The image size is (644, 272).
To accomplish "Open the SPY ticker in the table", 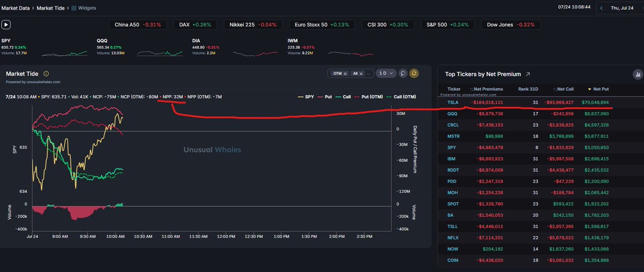I will pos(452,148).
